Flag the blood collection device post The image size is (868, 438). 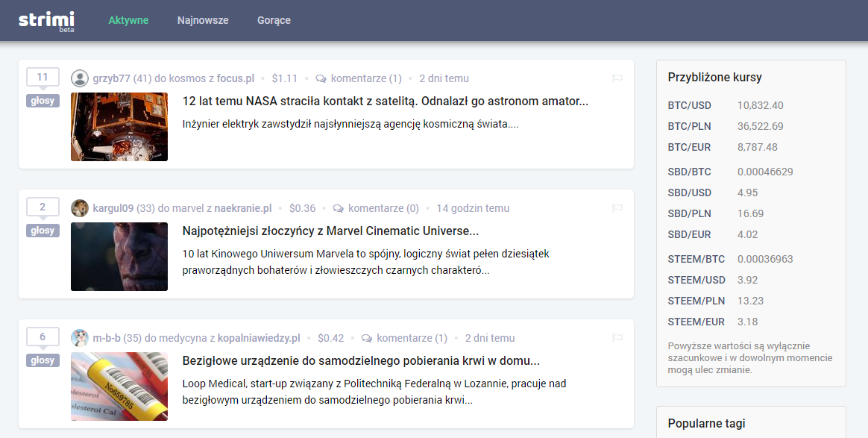(617, 338)
